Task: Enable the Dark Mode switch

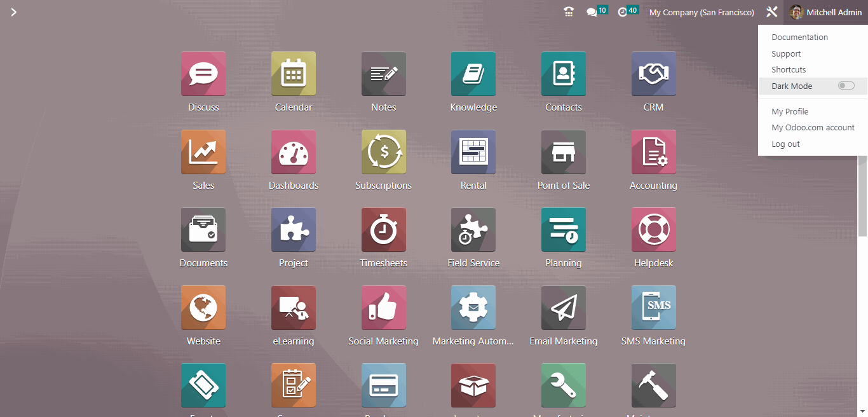Action: [x=846, y=86]
